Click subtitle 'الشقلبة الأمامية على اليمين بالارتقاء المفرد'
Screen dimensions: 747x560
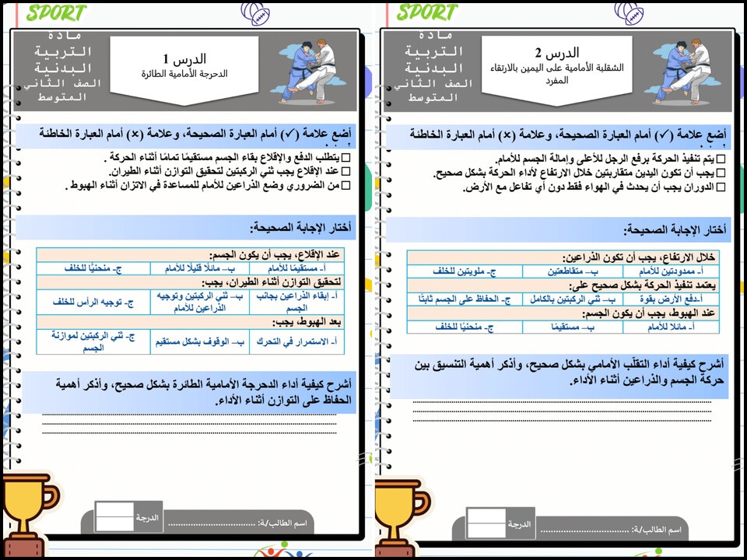557,74
